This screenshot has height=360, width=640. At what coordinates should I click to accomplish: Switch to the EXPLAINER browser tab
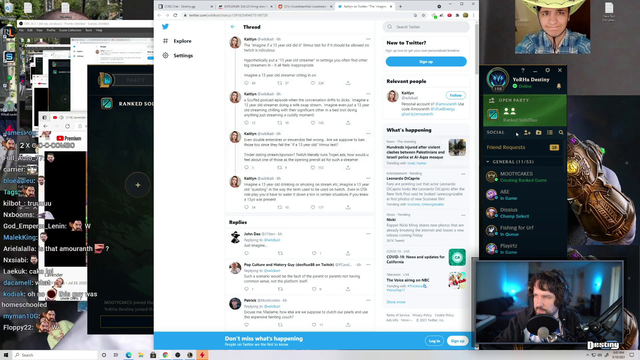(x=245, y=7)
